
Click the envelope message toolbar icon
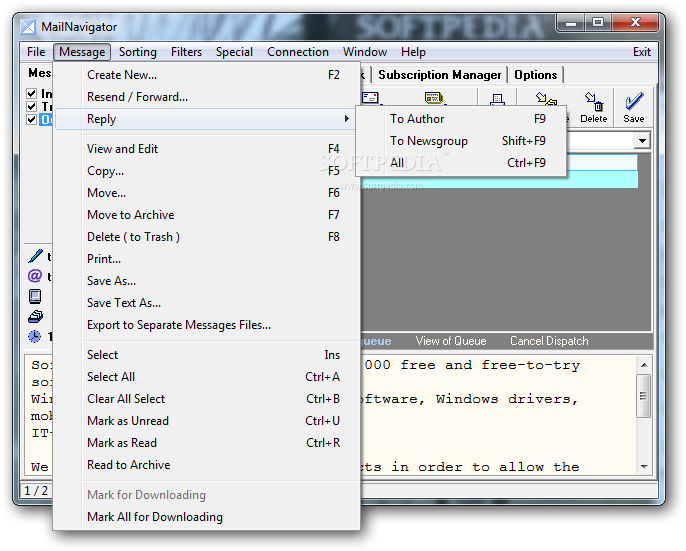[371, 98]
